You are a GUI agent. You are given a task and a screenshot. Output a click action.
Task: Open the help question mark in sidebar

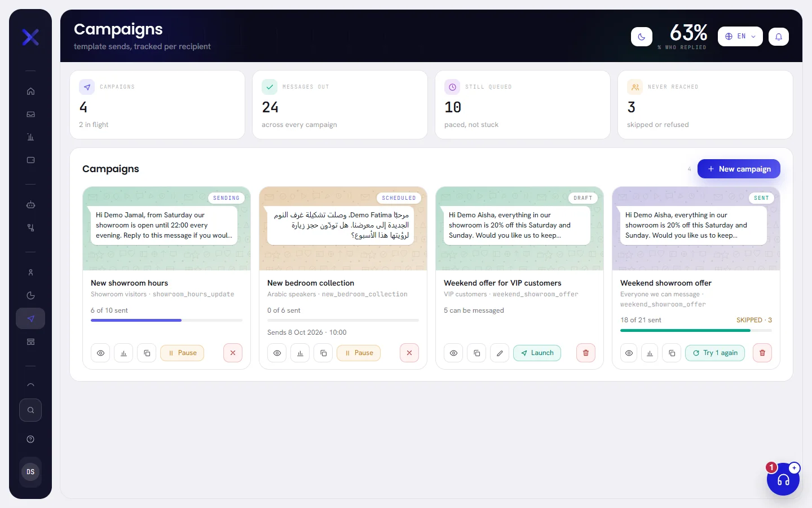[30, 439]
